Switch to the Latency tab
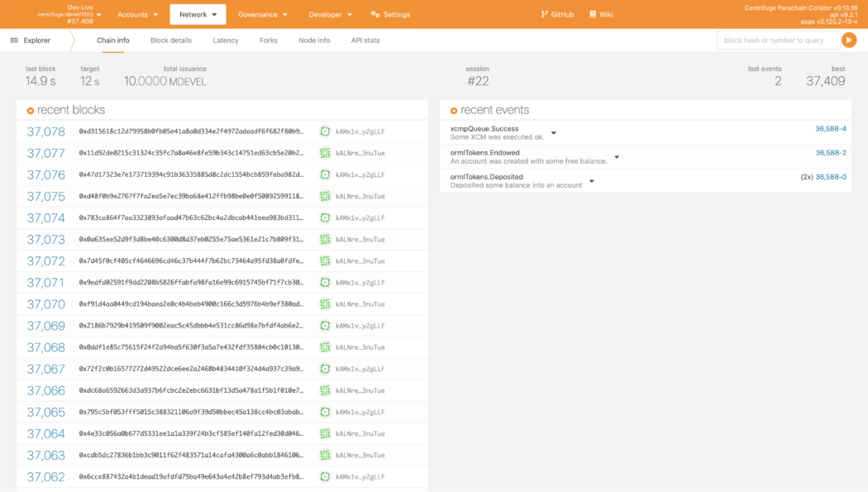 coord(226,41)
